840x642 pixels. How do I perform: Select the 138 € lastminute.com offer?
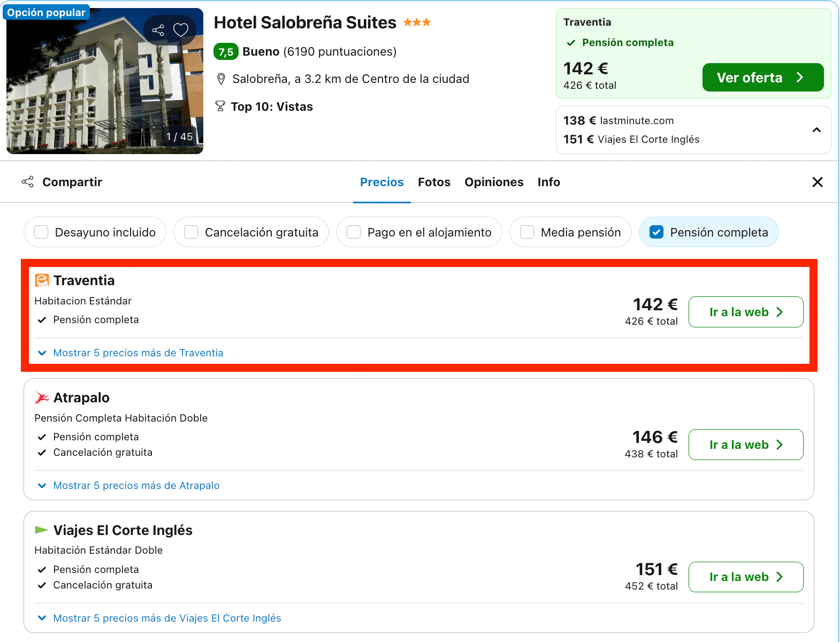coord(618,121)
